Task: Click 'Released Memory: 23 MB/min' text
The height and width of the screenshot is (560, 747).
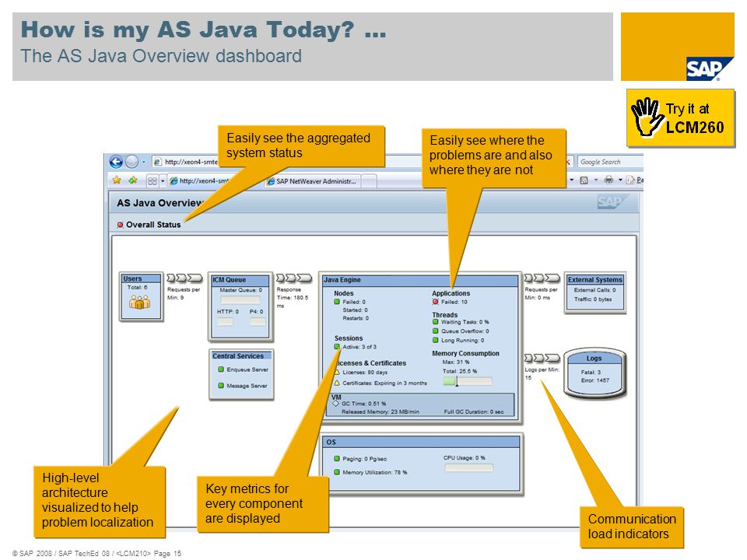Action: [381, 412]
